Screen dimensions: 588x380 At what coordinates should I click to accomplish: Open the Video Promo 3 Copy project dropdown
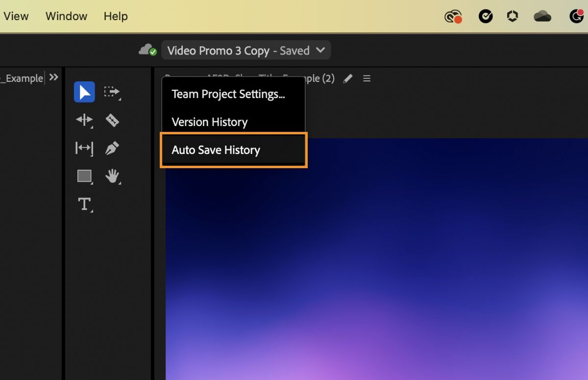(x=246, y=50)
